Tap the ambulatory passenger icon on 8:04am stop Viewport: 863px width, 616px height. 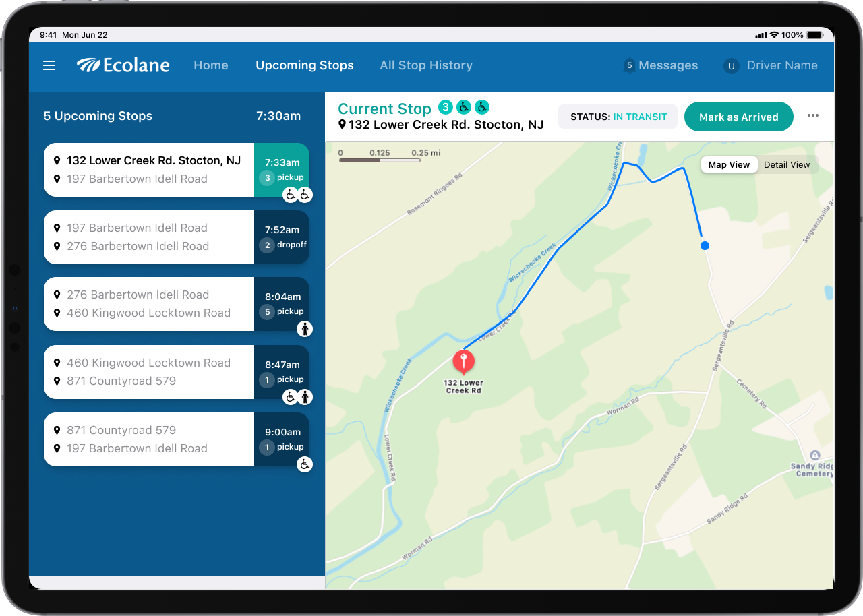pos(305,329)
